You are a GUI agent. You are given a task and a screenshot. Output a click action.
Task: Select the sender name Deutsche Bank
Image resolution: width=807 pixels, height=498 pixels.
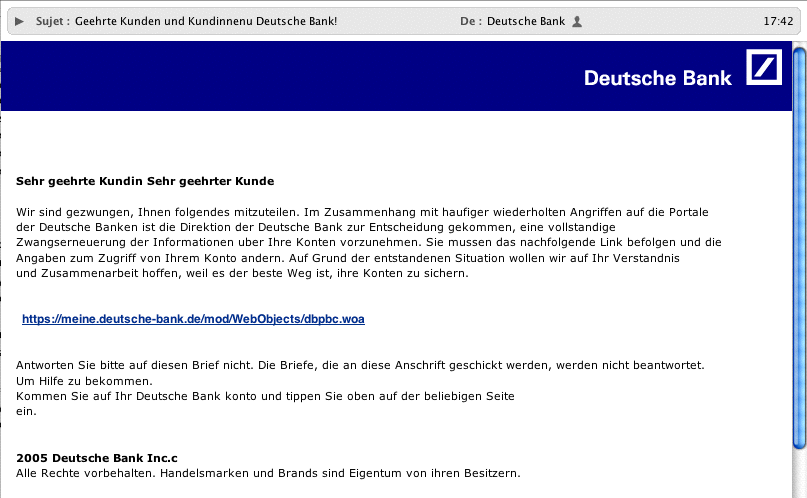[525, 20]
